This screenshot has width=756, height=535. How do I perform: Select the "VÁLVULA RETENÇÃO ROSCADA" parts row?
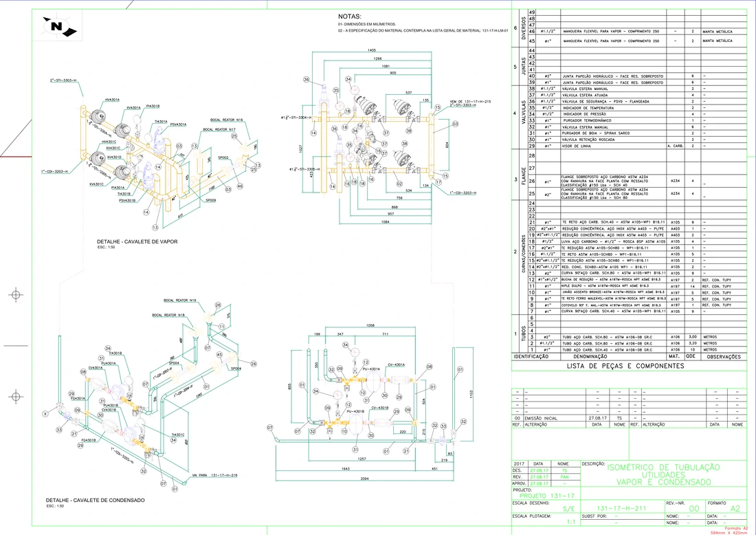click(x=629, y=140)
